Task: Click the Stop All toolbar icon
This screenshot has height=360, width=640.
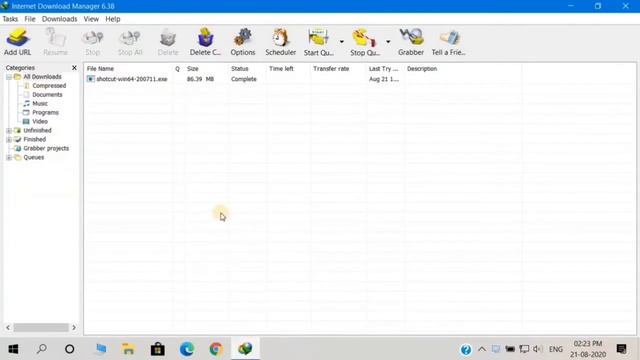Action: (130, 42)
